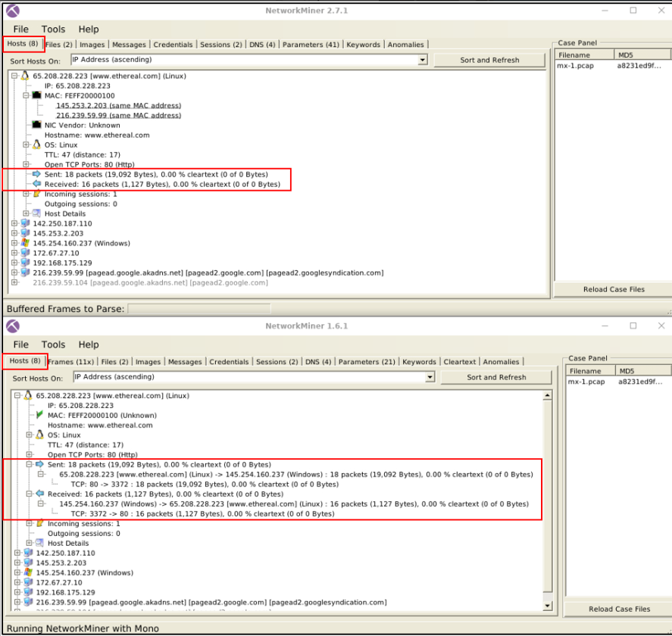Select TCP: 80 -> 3372 row in 1.6.1 window
Viewport: 672px width, 636px height.
coord(205,484)
